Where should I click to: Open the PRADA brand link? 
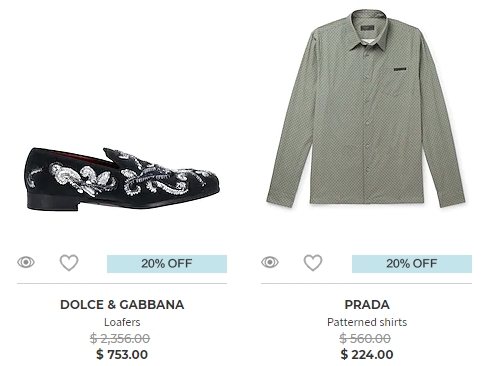point(367,304)
